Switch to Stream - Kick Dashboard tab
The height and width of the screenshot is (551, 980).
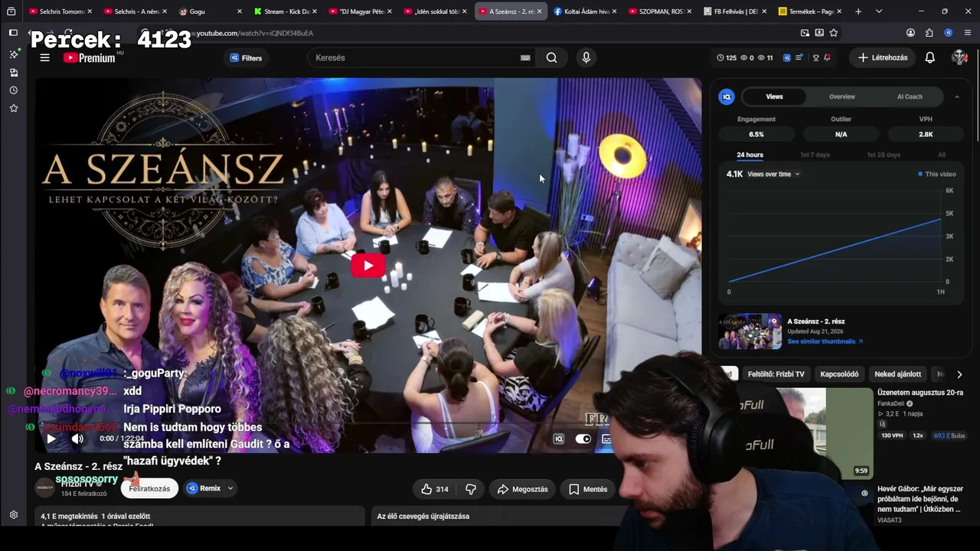pos(286,11)
